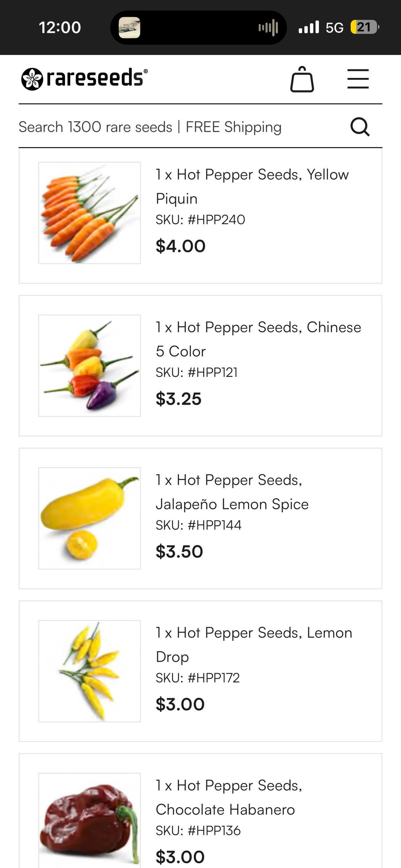Image resolution: width=401 pixels, height=868 pixels.
Task: Open Hot Pepper Seeds, Yellow Piquin link
Action: tap(252, 186)
